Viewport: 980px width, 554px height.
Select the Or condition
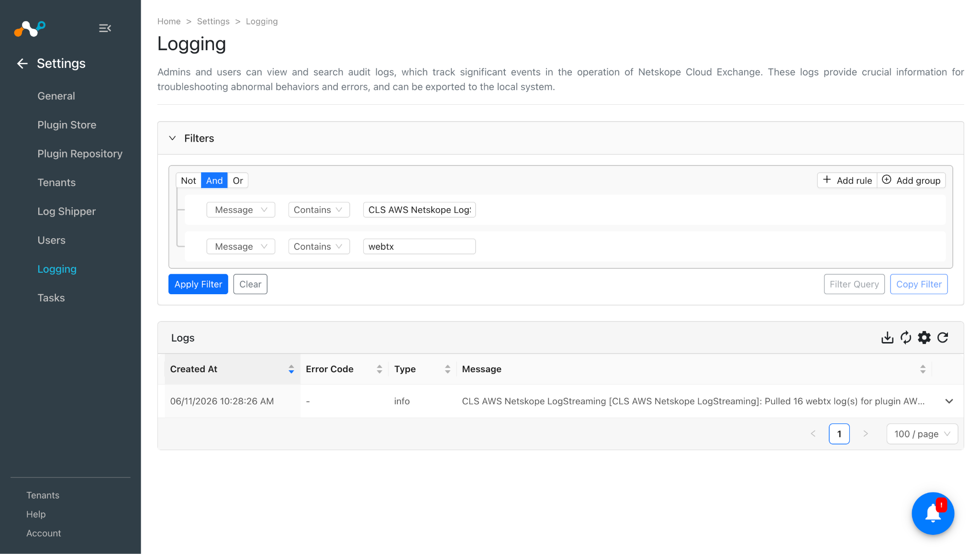coord(238,181)
